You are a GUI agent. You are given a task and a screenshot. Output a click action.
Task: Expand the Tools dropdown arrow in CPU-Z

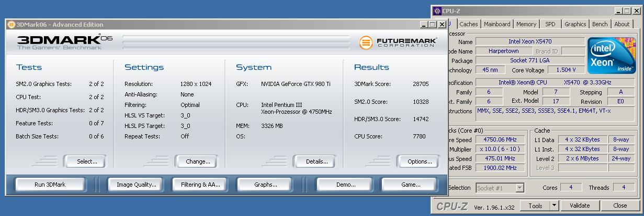click(x=555, y=206)
